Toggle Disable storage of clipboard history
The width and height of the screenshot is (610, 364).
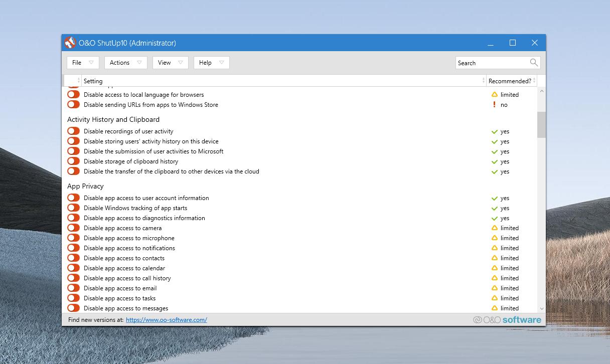click(x=74, y=161)
